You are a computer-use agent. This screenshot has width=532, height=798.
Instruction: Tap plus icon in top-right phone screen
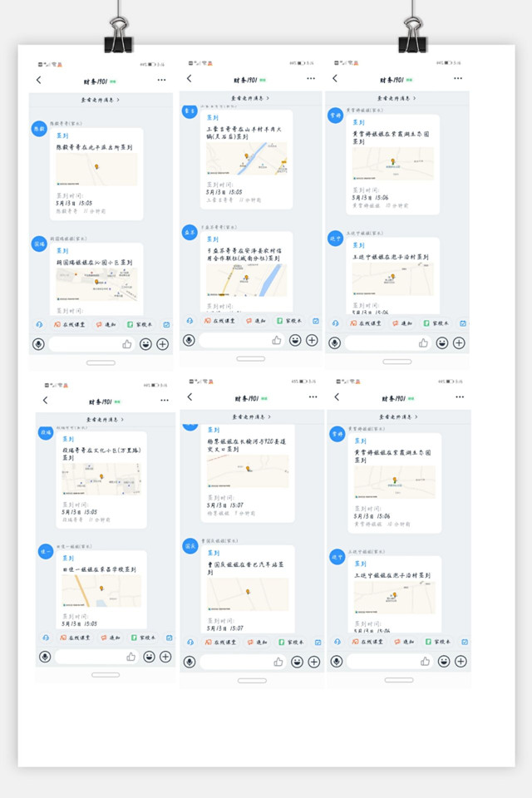459,343
